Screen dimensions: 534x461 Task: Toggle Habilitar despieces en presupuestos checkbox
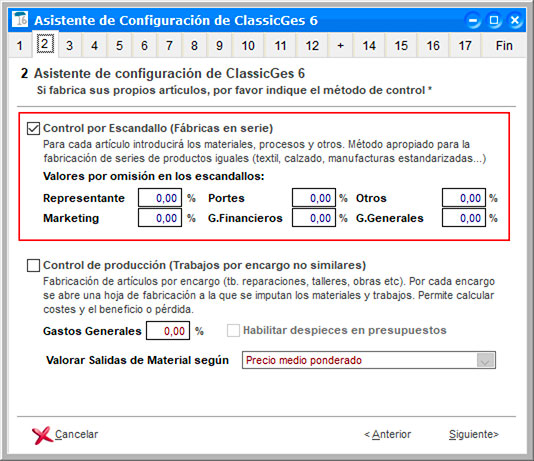pos(233,331)
